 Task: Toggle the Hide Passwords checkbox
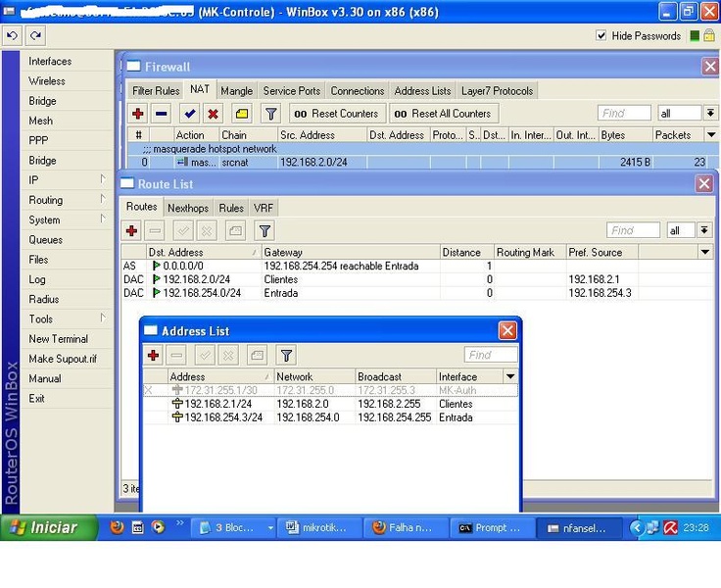click(x=601, y=35)
